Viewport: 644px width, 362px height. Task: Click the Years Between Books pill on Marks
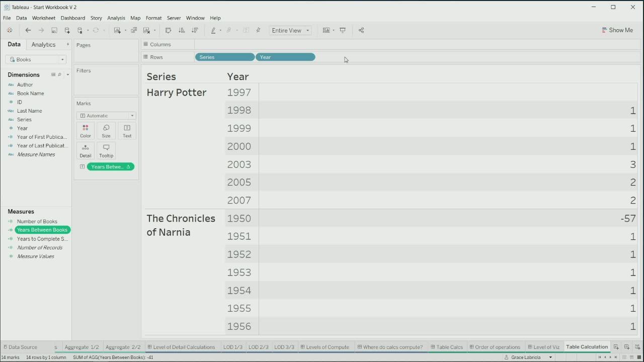[x=110, y=166]
